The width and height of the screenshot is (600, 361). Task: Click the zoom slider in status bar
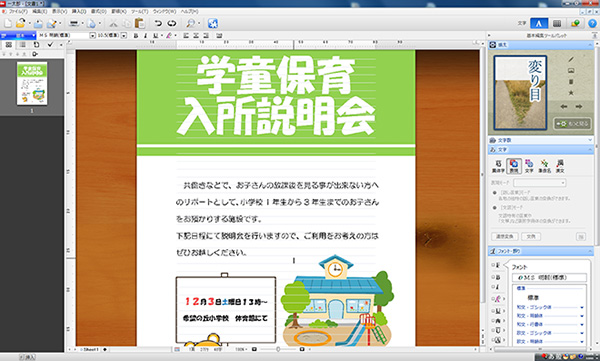278,349
